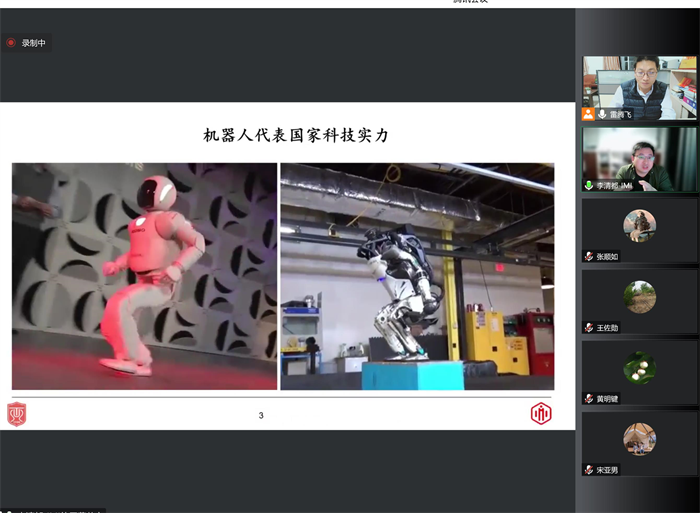Click the muted mic icon beside 王佐勋
Screen dimensions: 700x513
click(589, 327)
